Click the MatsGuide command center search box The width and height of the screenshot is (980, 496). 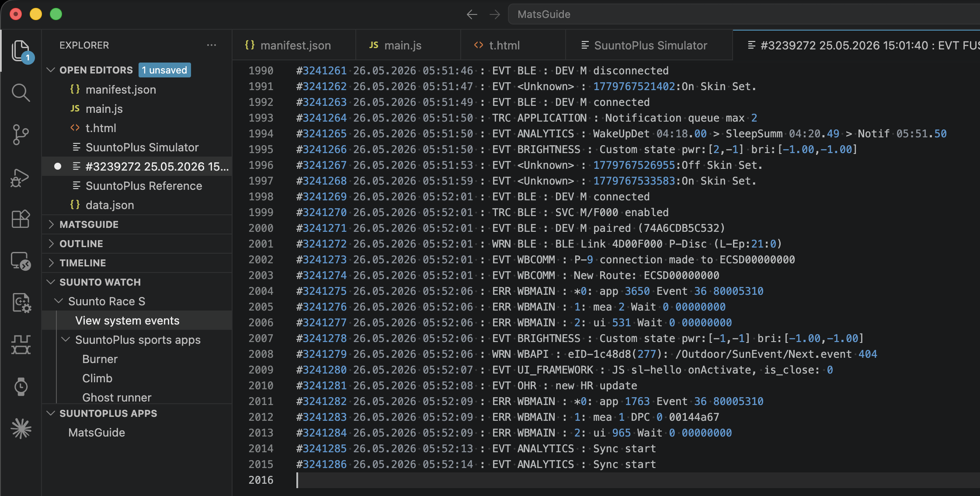tap(744, 14)
